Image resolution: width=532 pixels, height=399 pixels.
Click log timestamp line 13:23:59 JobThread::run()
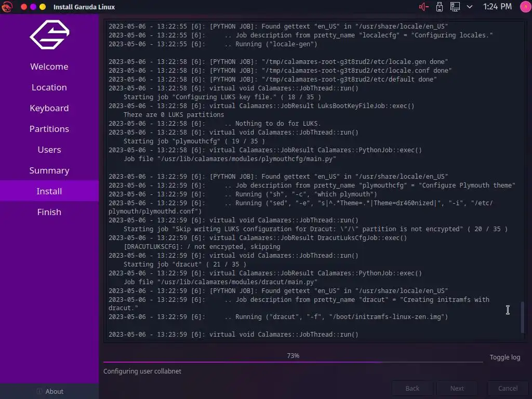(233, 335)
